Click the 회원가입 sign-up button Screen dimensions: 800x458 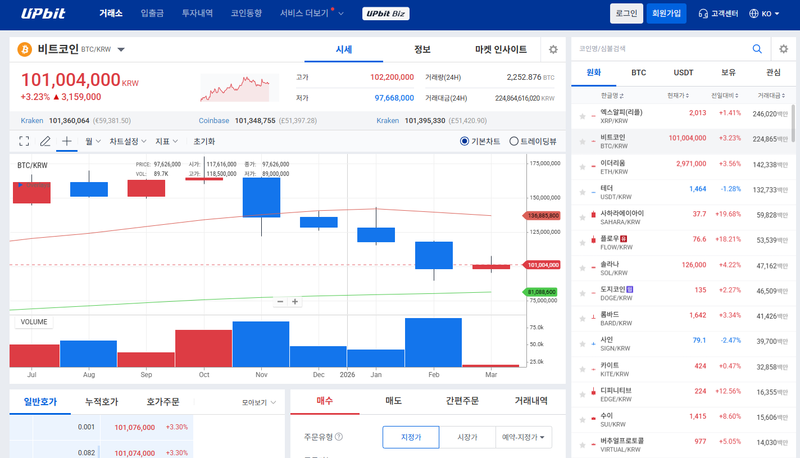click(x=666, y=14)
